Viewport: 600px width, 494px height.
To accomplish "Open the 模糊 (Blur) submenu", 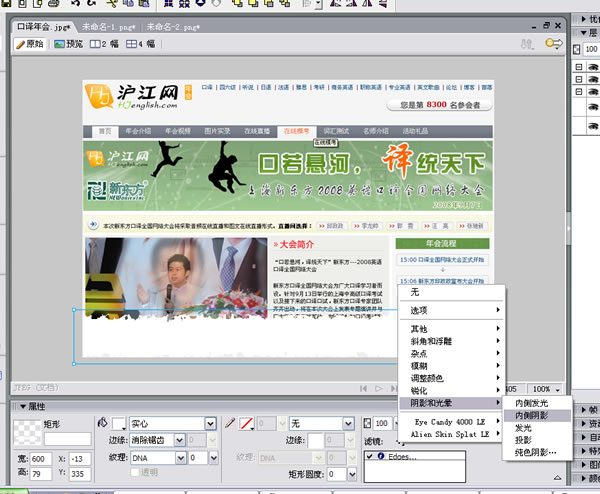I will point(451,366).
